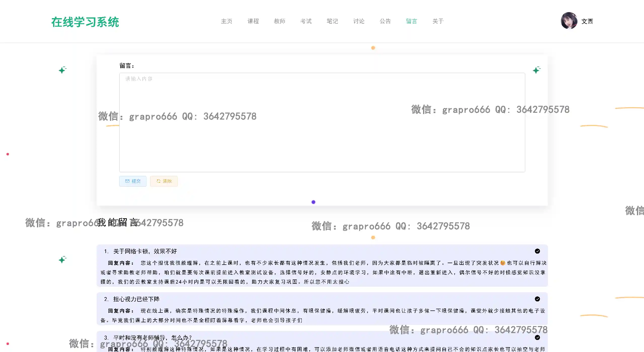Click the replied checkmark on message 3
The height and width of the screenshot is (352, 644).
(x=537, y=337)
